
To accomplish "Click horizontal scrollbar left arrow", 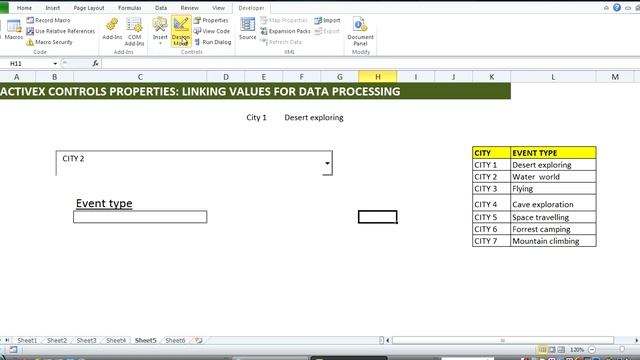I will pos(388,340).
